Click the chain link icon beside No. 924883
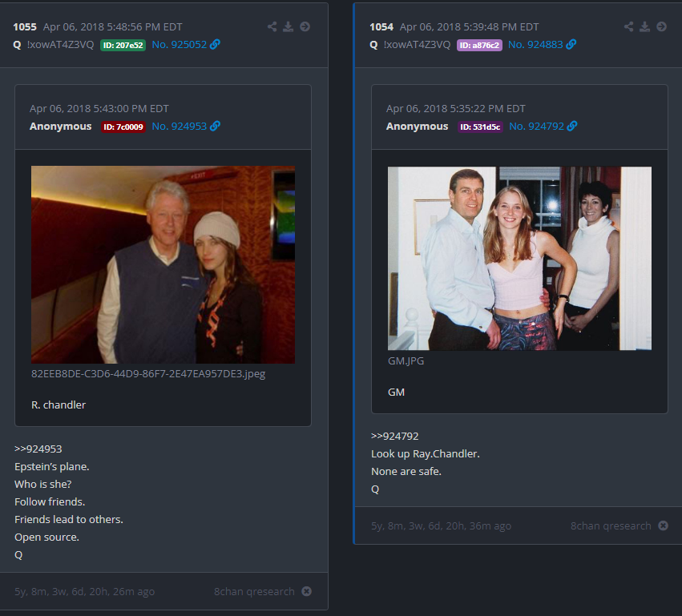 point(573,44)
